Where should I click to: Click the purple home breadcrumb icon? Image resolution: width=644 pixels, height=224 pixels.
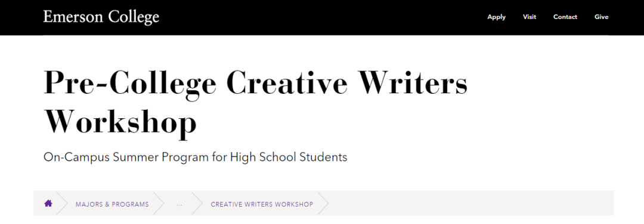pyautogui.click(x=48, y=203)
